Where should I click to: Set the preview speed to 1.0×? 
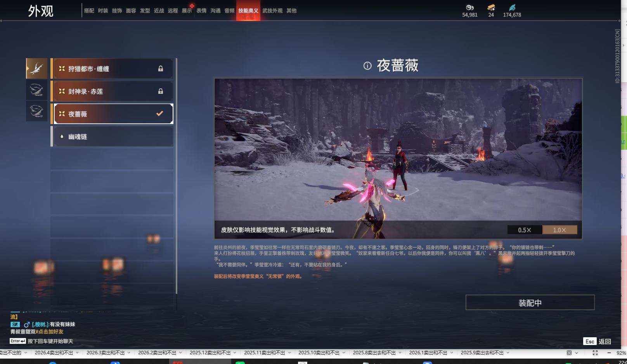click(559, 230)
